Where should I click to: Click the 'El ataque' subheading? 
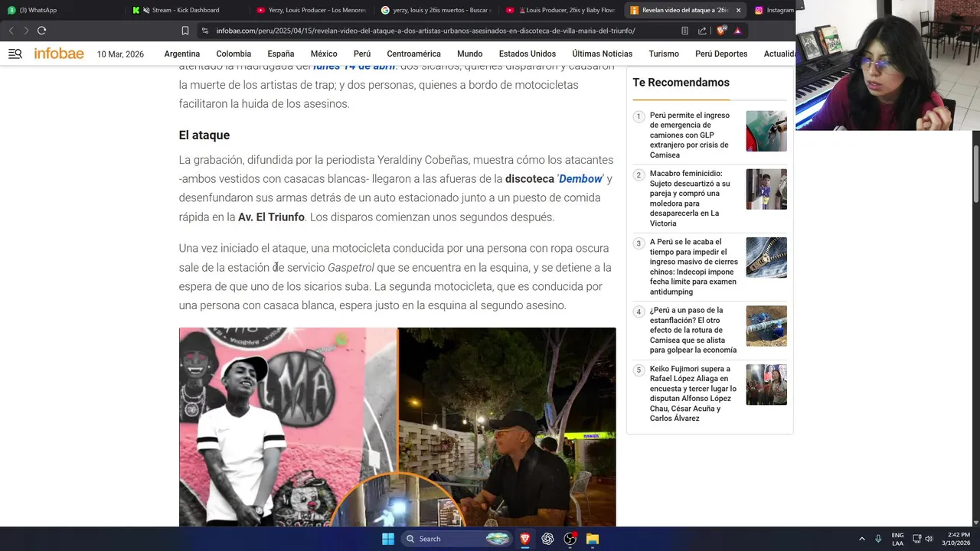click(x=204, y=135)
